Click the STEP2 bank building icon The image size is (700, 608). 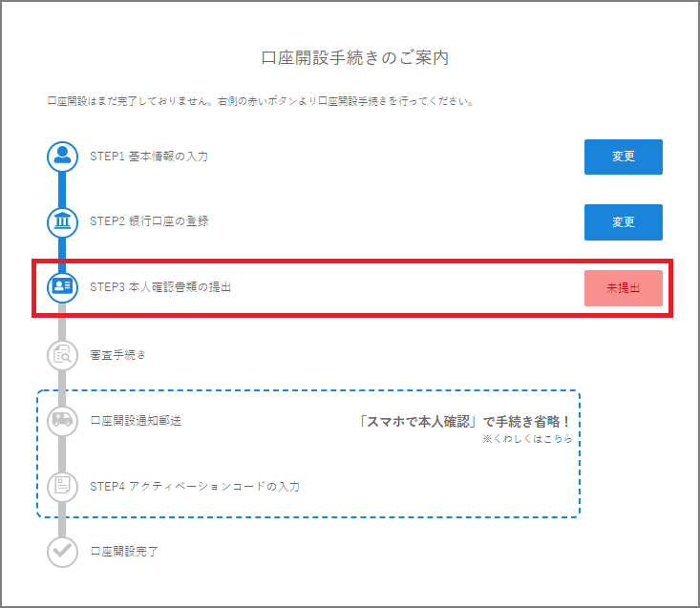tap(62, 221)
